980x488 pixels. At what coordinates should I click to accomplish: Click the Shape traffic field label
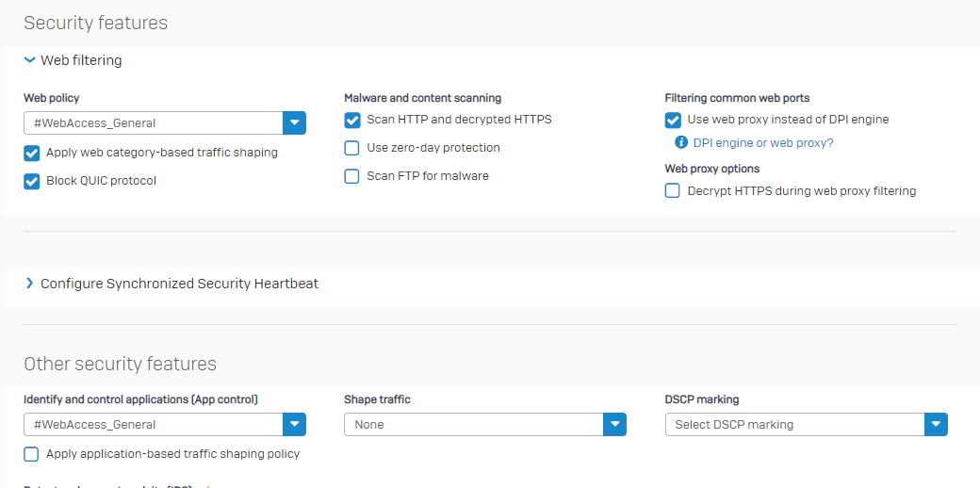377,399
